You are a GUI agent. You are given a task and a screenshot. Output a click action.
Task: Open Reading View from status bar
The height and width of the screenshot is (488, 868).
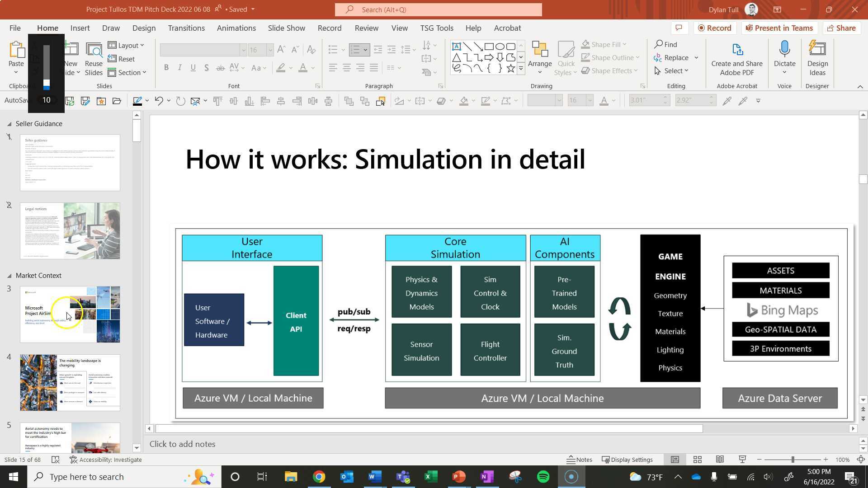720,460
